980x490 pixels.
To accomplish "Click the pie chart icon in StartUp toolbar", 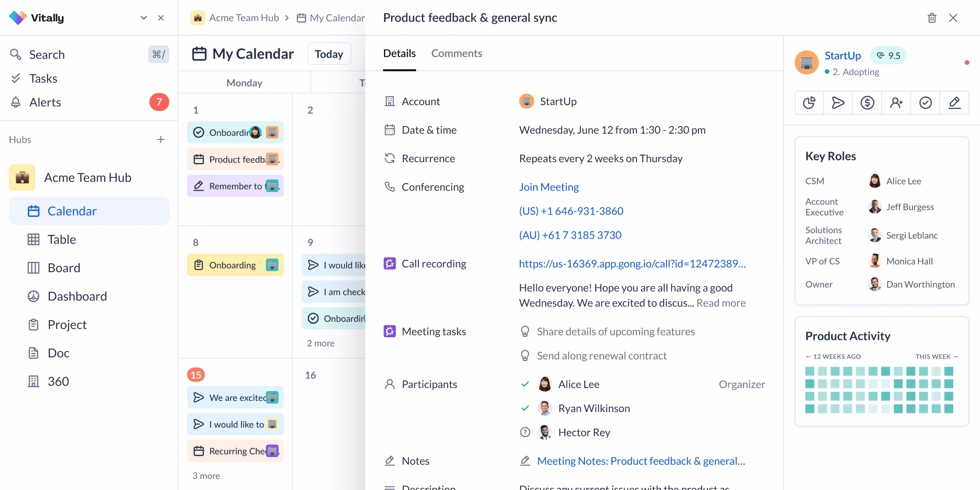I will (809, 103).
